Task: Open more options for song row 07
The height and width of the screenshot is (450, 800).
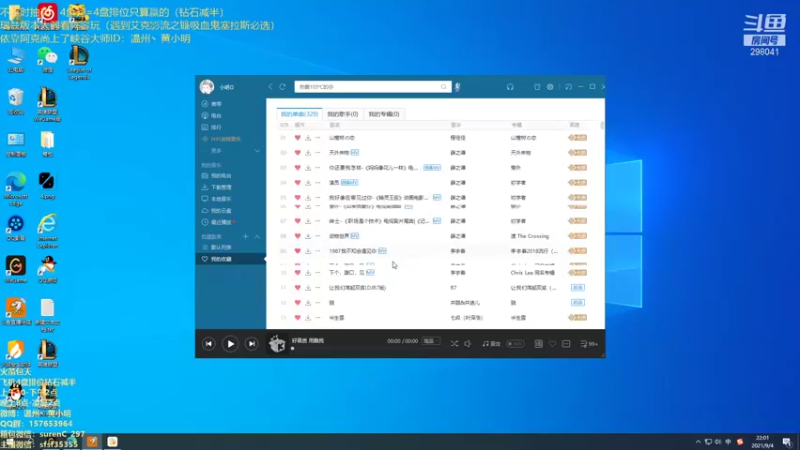Action: pyautogui.click(x=318, y=221)
